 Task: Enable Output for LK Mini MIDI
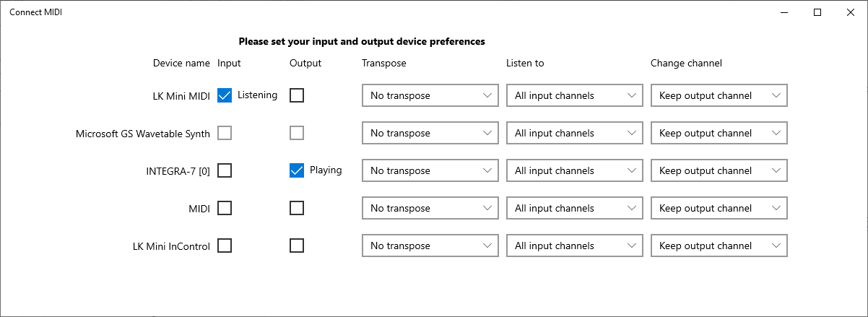coord(297,95)
